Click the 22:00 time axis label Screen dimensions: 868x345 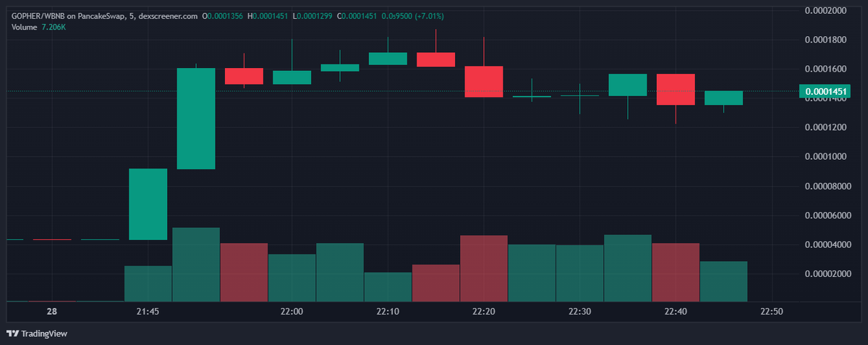coord(292,311)
